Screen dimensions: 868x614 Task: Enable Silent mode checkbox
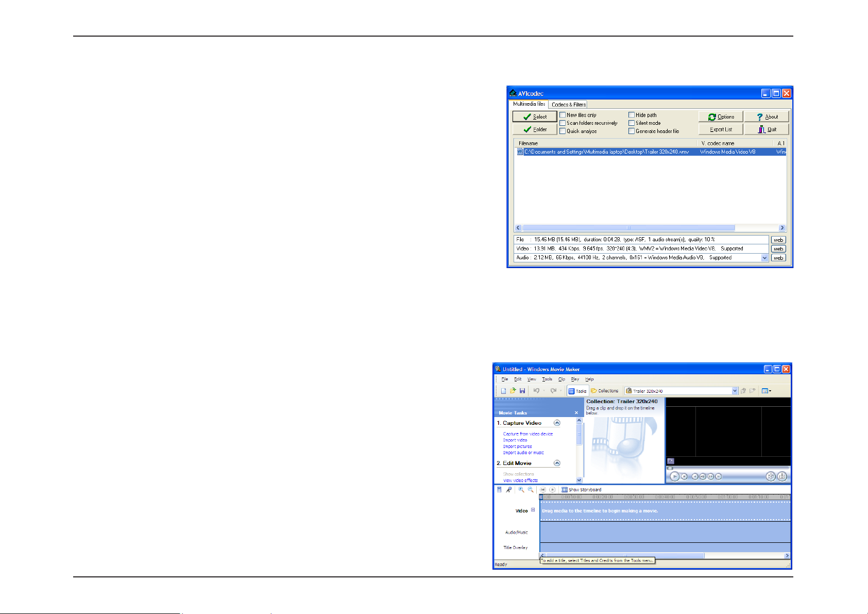pos(632,123)
